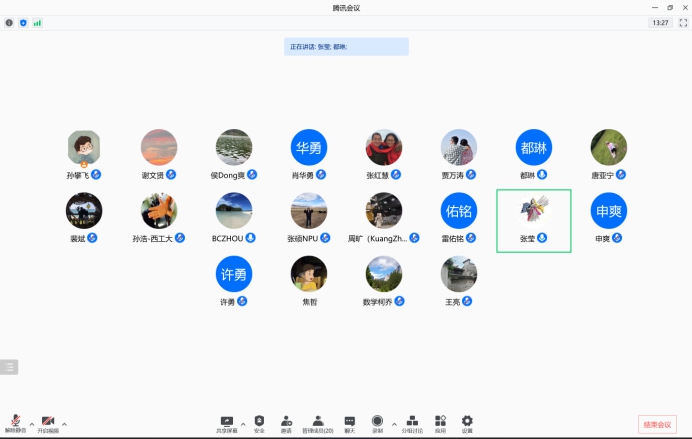Unmute the microphone (解除静音)
This screenshot has height=439, width=692.
[x=15, y=422]
